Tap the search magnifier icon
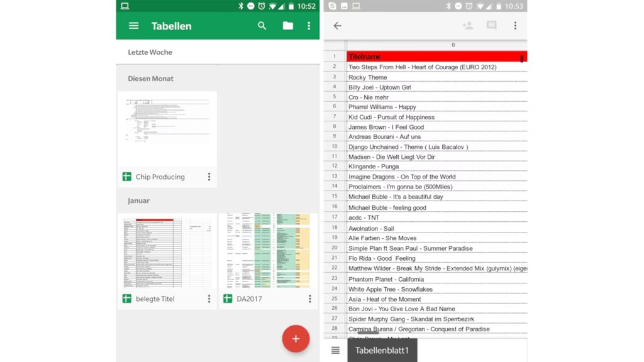The image size is (644, 362). [x=262, y=26]
